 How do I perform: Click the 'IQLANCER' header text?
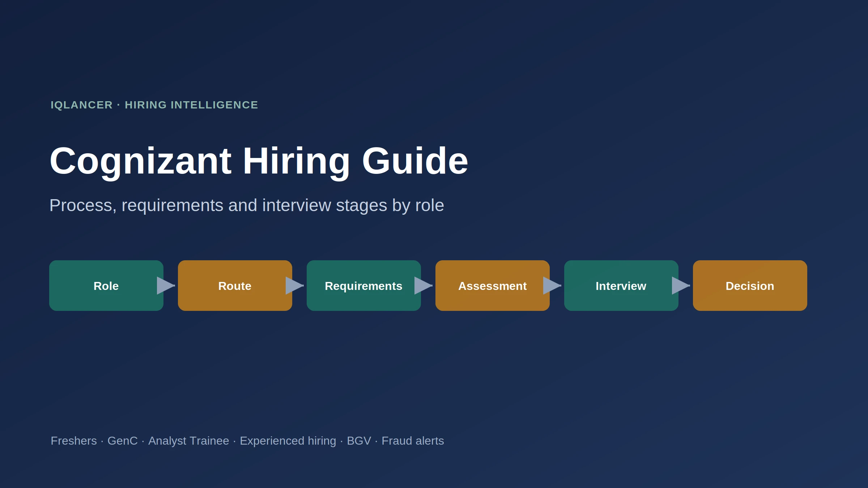[82, 105]
